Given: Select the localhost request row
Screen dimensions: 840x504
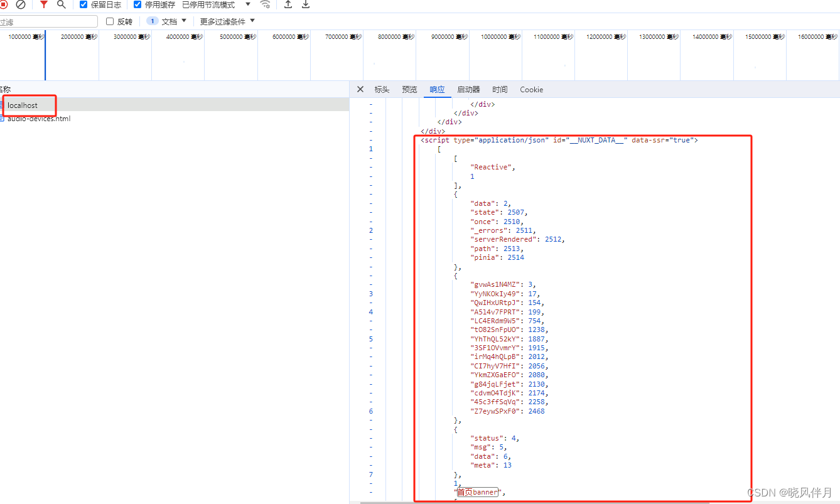Looking at the screenshot, I should (175, 105).
